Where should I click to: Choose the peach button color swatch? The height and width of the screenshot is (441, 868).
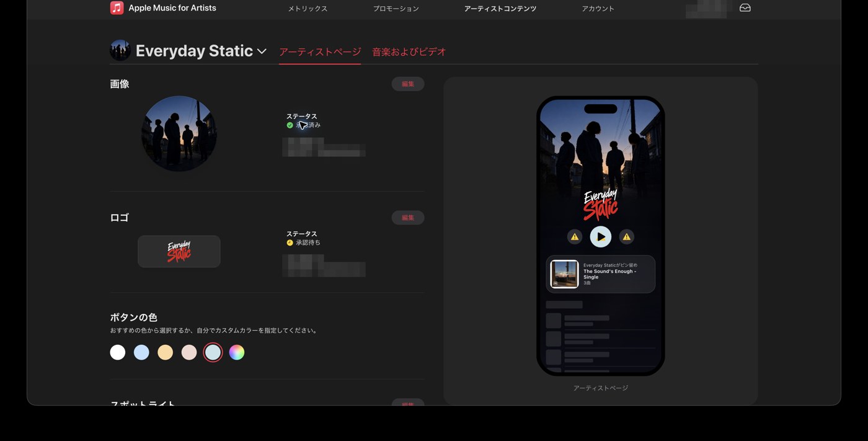[166, 352]
